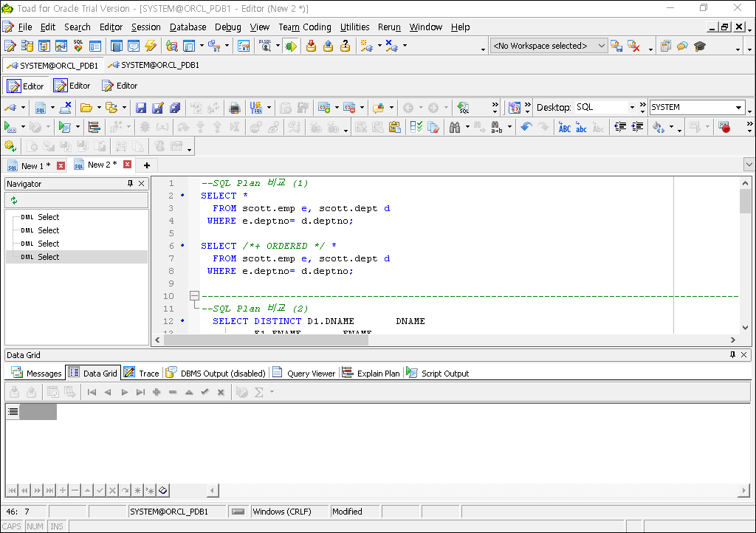Click the Find binoculars icon
This screenshot has height=533, width=756.
455,127
